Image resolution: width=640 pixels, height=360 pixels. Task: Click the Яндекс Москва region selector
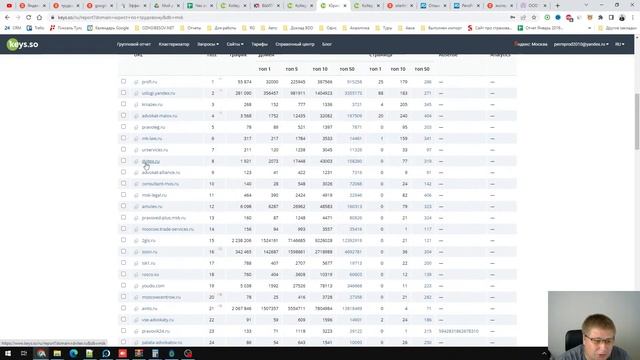[531, 44]
